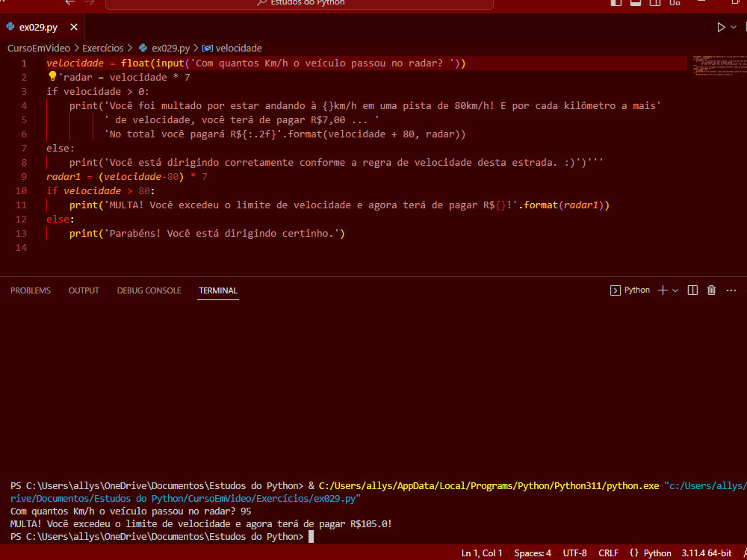The height and width of the screenshot is (560, 747).
Task: Select language mode Python in status bar
Action: point(657,553)
